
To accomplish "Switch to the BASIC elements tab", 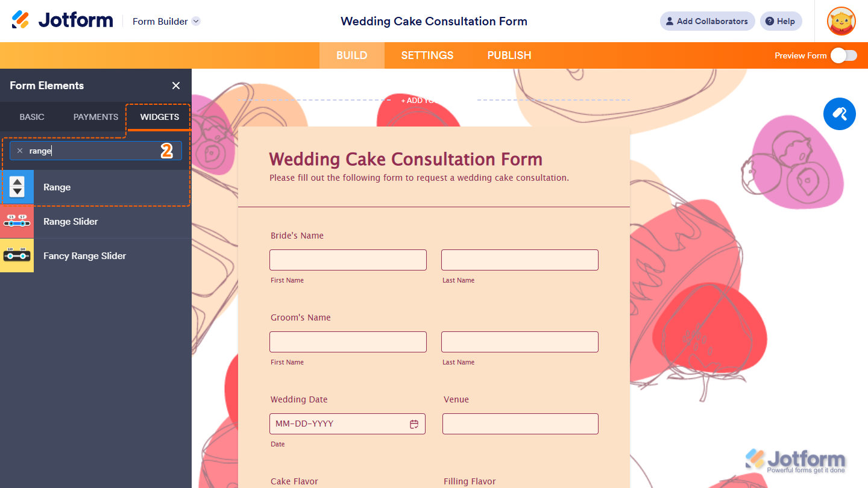I will [x=31, y=117].
